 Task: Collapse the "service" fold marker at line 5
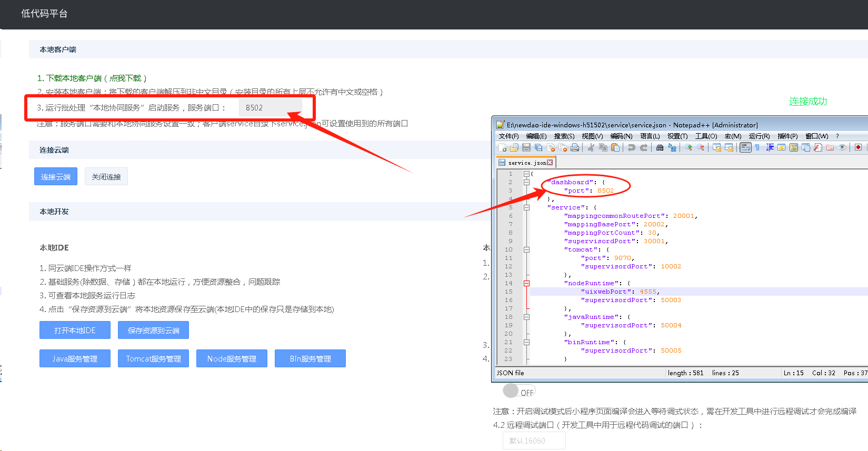(x=526, y=207)
